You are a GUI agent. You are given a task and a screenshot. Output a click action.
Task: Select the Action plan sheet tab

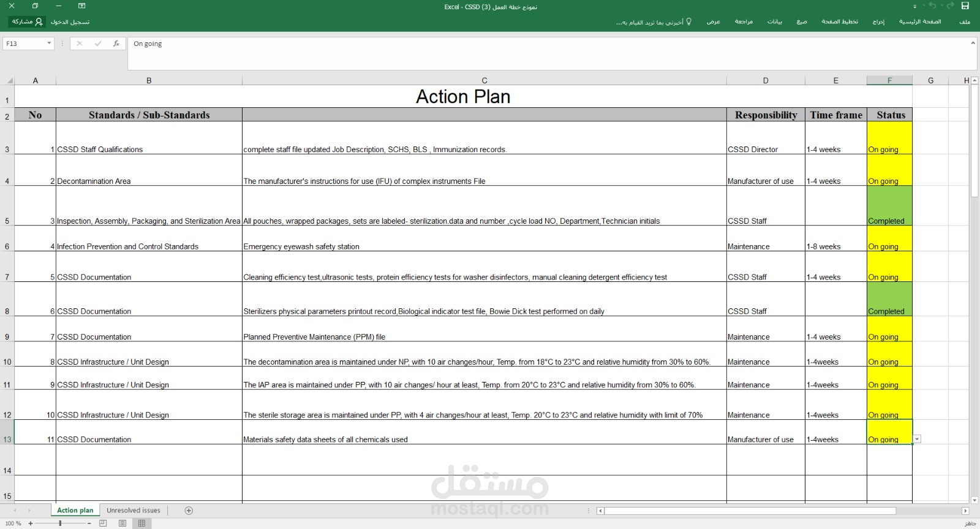[x=75, y=510]
